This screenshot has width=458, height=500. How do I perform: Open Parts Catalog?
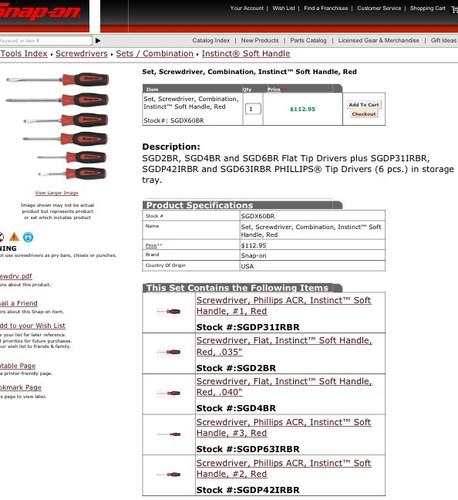tap(308, 40)
